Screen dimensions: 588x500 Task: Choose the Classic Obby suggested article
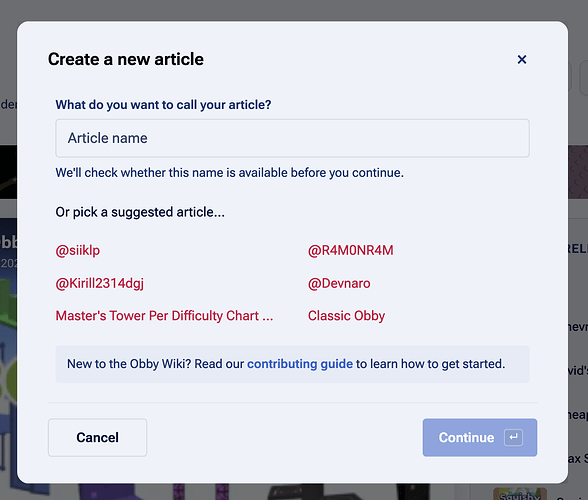346,316
